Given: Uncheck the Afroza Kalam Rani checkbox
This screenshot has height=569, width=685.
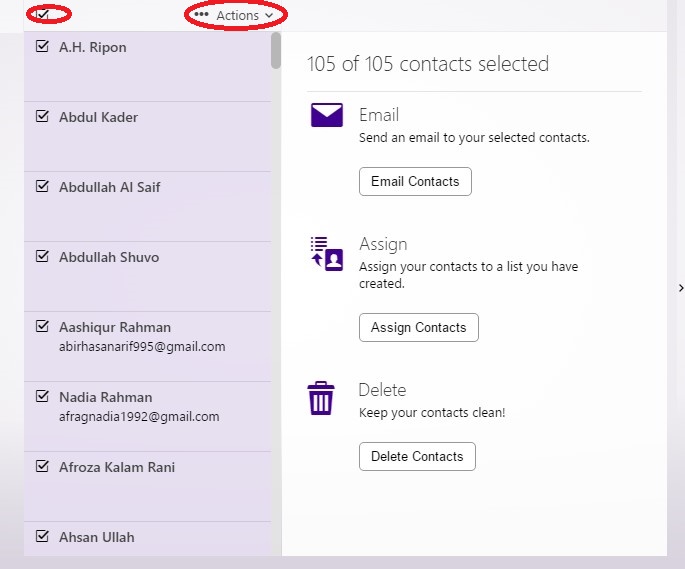Looking at the screenshot, I should point(42,466).
